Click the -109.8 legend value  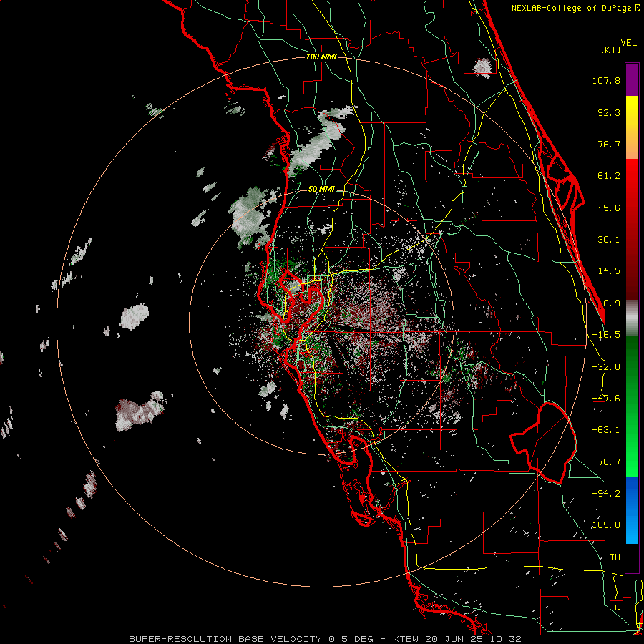603,525
